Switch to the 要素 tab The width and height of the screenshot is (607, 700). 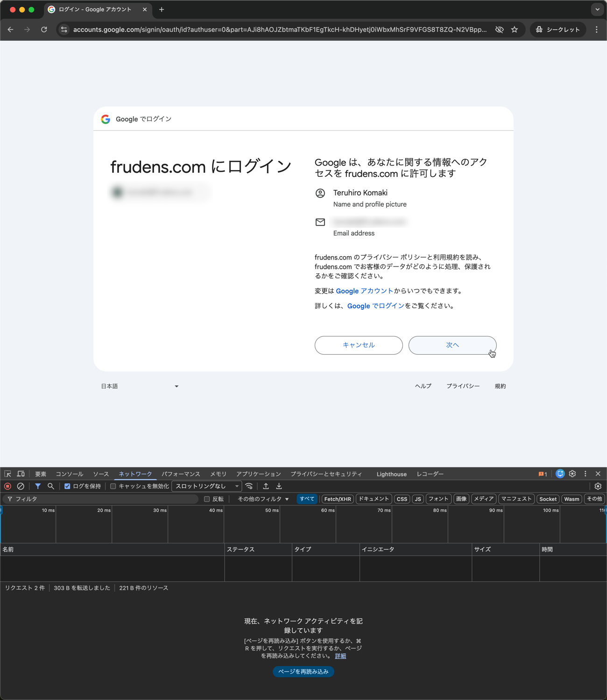41,474
